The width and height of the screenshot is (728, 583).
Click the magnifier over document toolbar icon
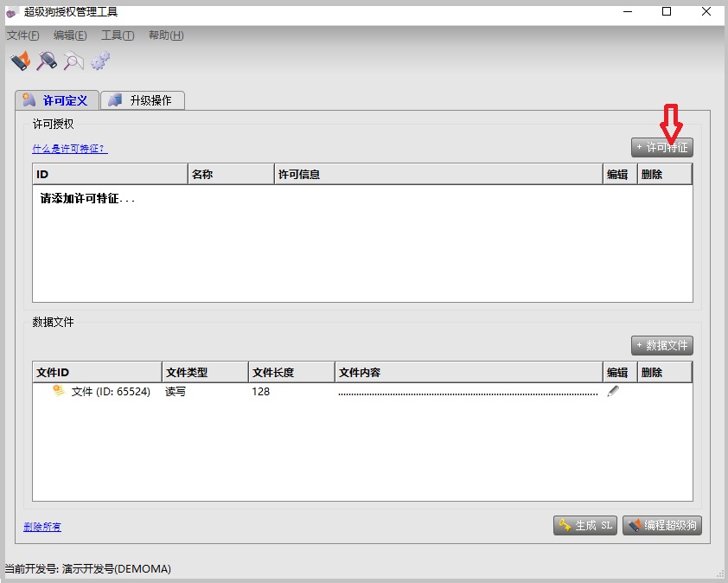pos(73,61)
